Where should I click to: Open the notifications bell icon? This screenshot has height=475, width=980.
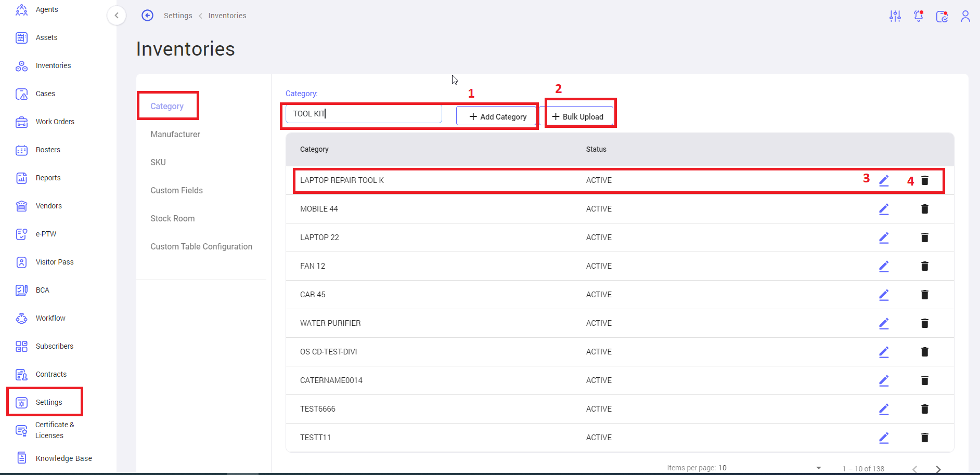coord(919,16)
